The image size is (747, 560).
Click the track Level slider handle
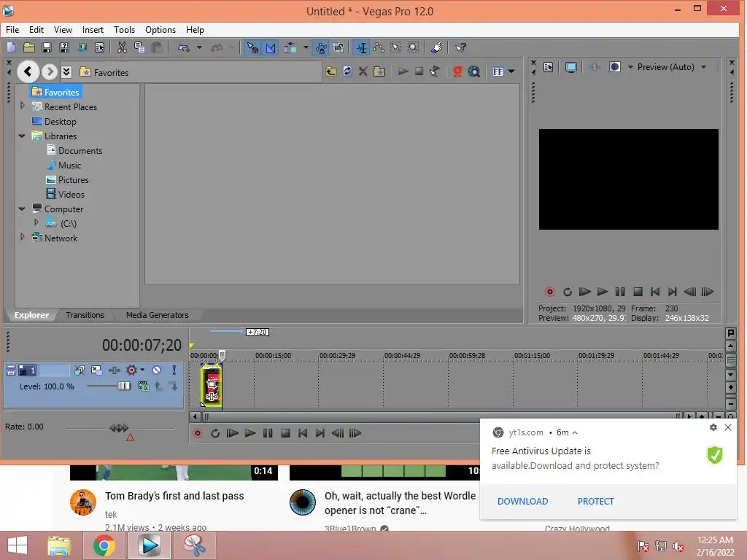[124, 386]
